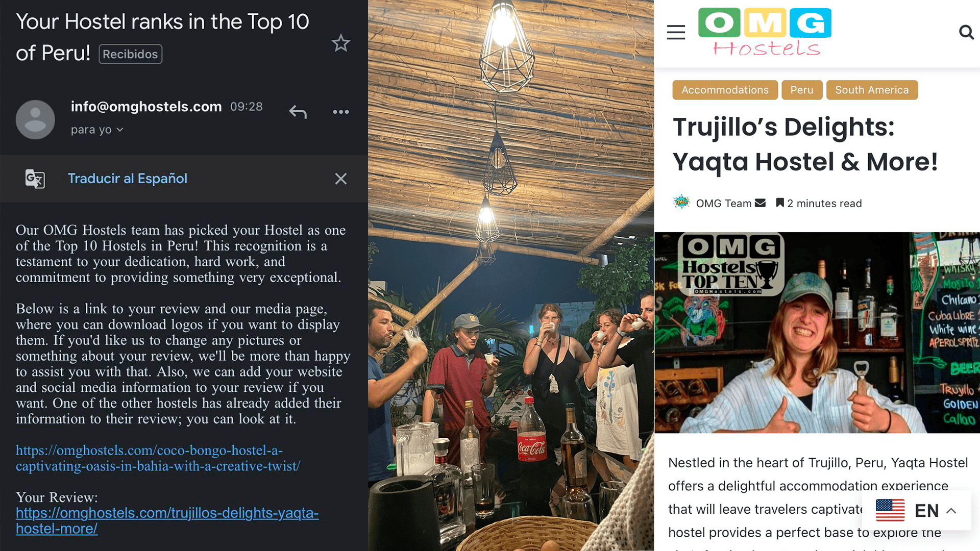Click the OMG Top Ten article image

coord(817,333)
